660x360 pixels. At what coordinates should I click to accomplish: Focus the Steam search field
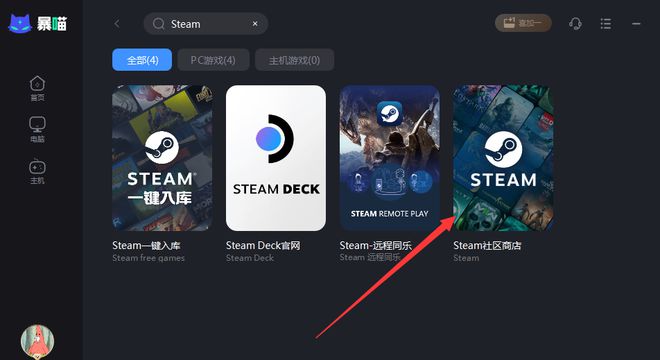click(x=206, y=24)
